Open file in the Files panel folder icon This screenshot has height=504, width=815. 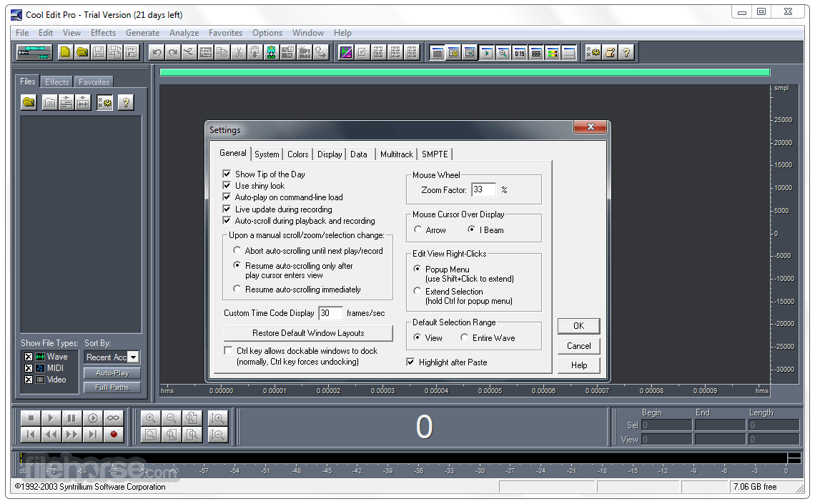click(29, 102)
